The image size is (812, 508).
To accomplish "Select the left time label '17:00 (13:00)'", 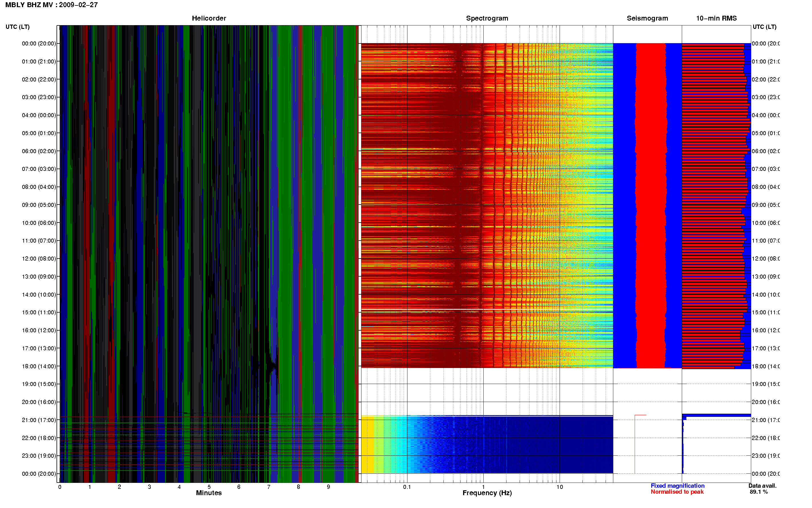I will pos(39,348).
